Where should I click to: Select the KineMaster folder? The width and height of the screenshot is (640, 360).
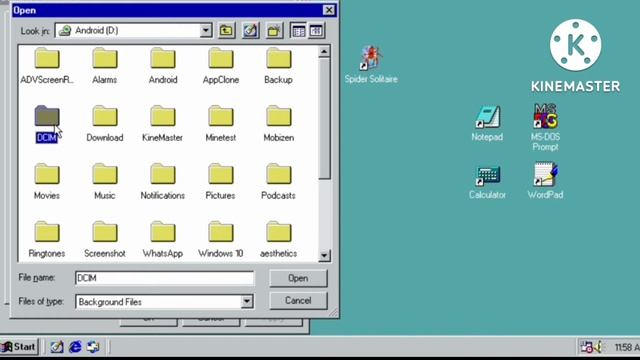click(162, 124)
